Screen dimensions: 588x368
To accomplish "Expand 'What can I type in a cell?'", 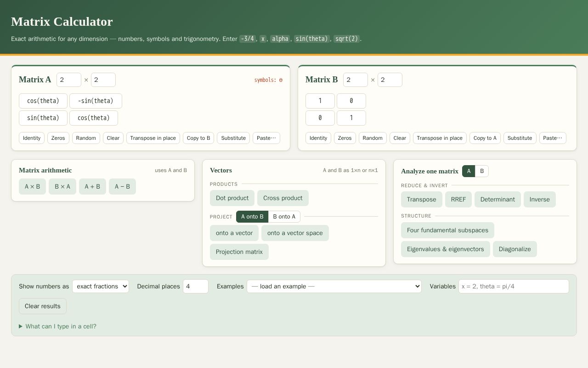I will click(57, 326).
